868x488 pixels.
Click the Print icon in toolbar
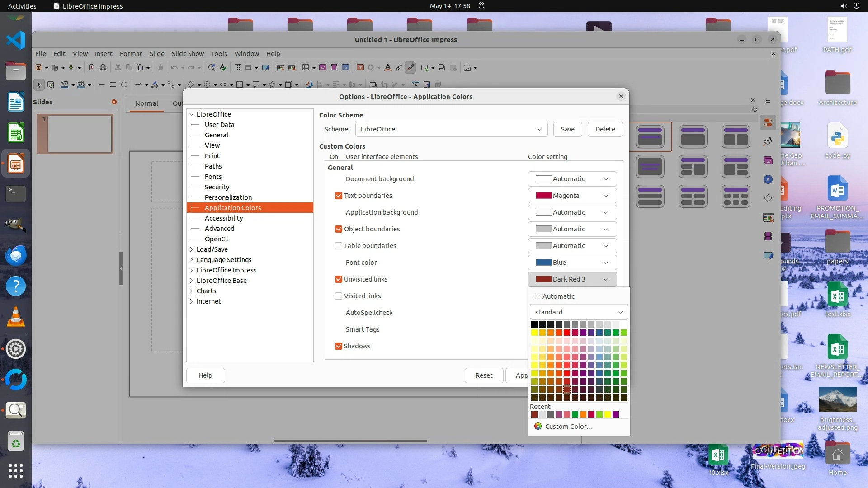click(103, 68)
